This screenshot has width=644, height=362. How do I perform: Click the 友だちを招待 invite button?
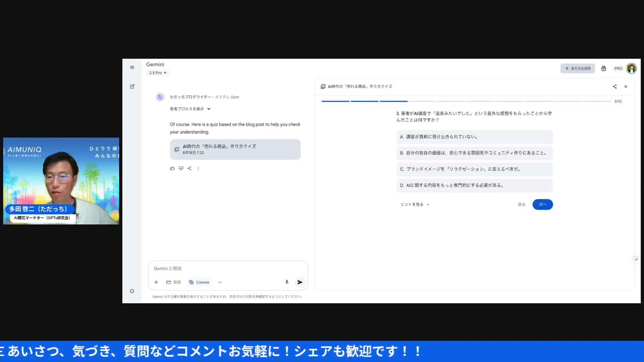coord(578,68)
